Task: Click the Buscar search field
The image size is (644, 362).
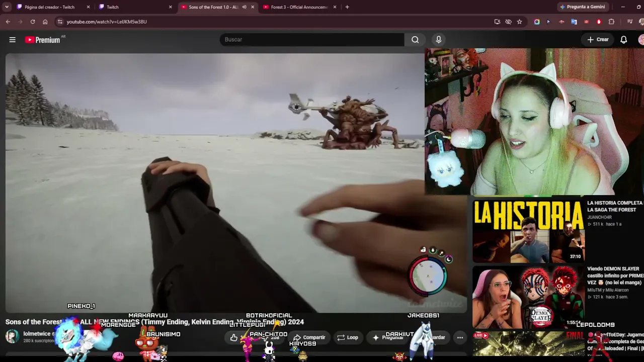Action: tap(312, 40)
